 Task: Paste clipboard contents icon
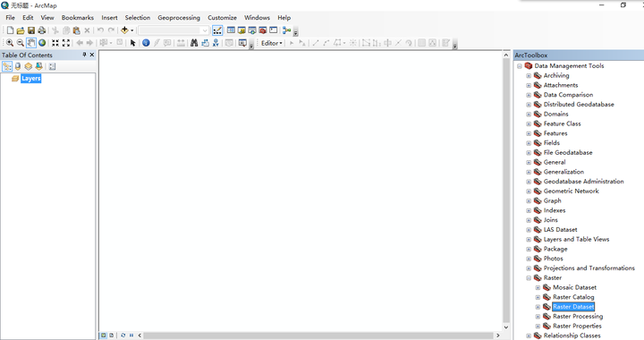76,30
